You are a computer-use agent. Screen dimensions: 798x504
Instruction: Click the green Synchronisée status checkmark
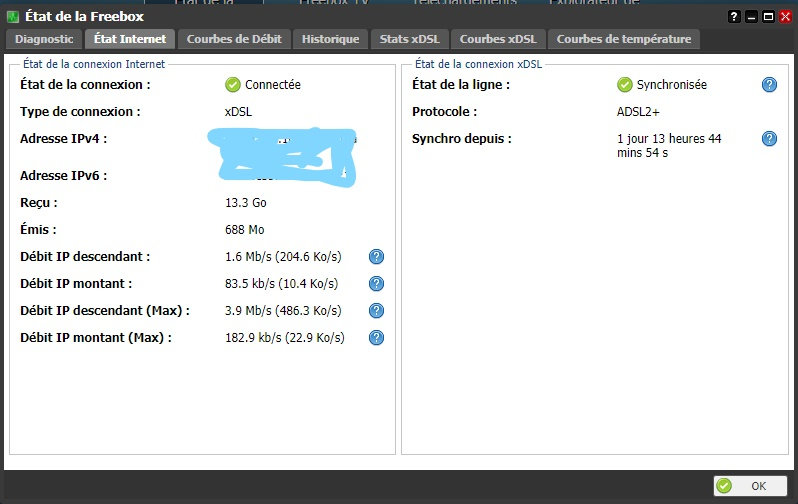(624, 85)
